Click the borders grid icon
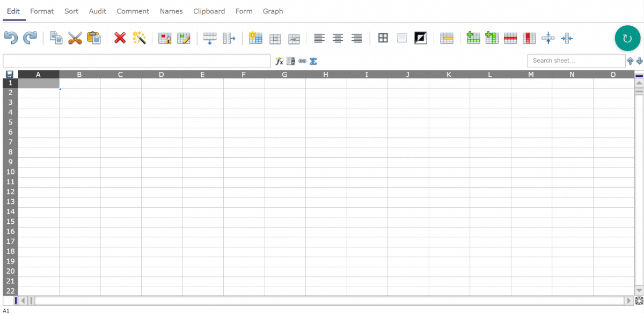This screenshot has width=644, height=314. pyautogui.click(x=383, y=38)
